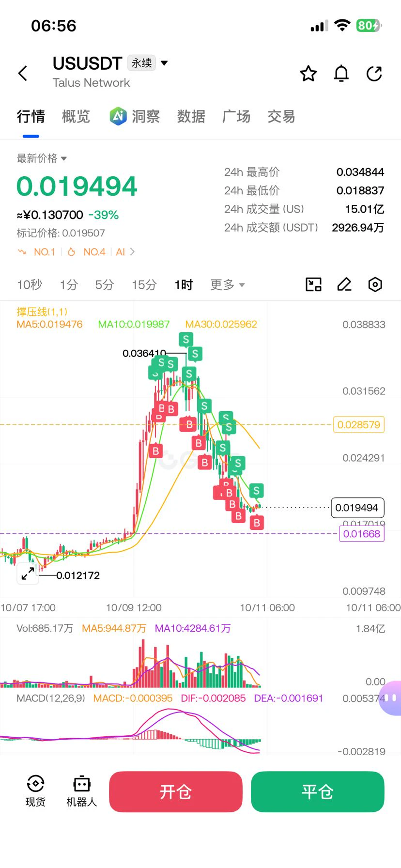Expand rank tags chevron after AI
Image resolution: width=401 pixels, height=868 pixels.
(132, 252)
